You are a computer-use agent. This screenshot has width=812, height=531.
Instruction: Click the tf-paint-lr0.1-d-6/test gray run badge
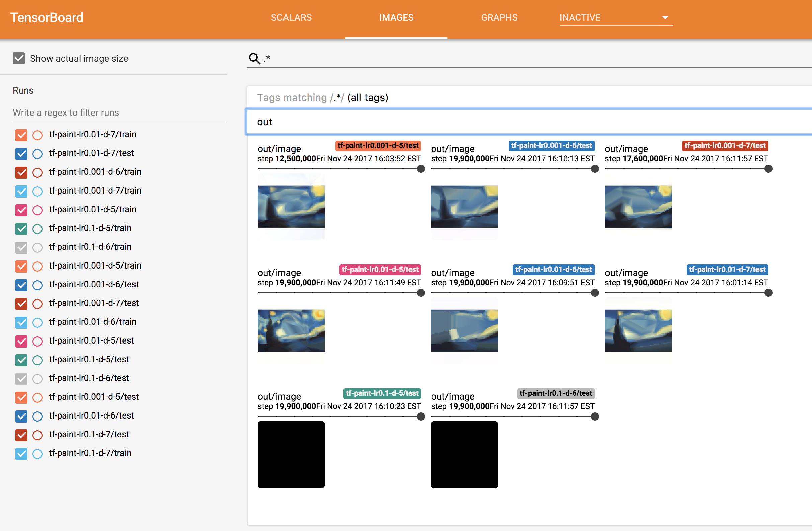pos(556,393)
